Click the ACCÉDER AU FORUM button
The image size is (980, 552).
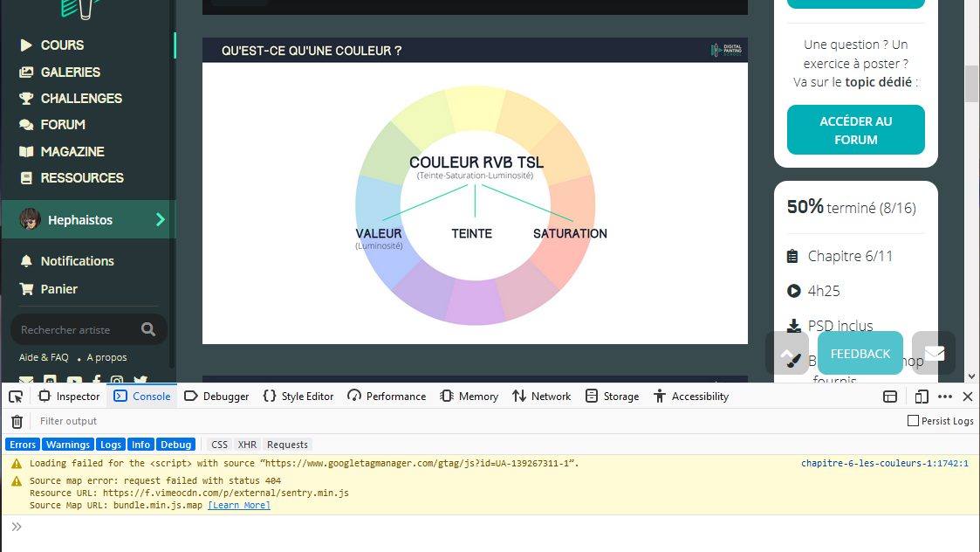[x=855, y=129]
